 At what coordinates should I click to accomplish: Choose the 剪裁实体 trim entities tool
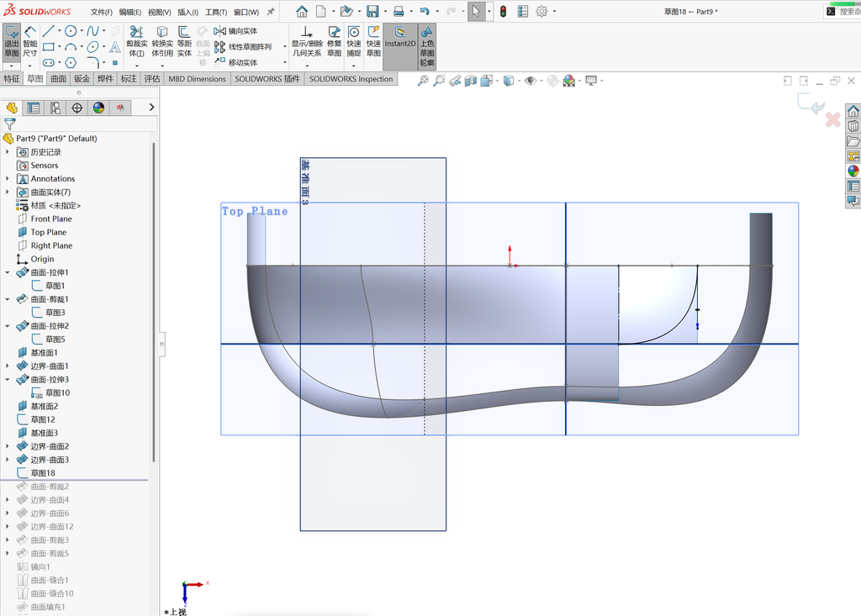click(x=137, y=42)
